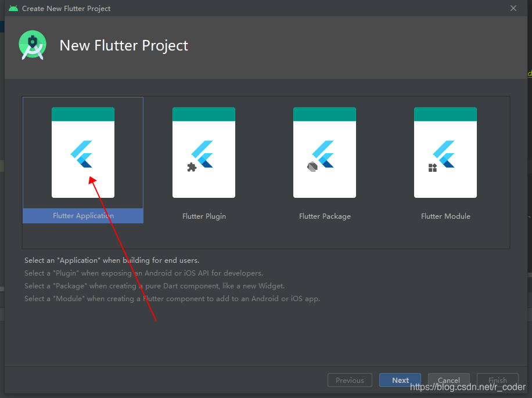Close the Create New Flutter Project dialog

tap(513, 8)
